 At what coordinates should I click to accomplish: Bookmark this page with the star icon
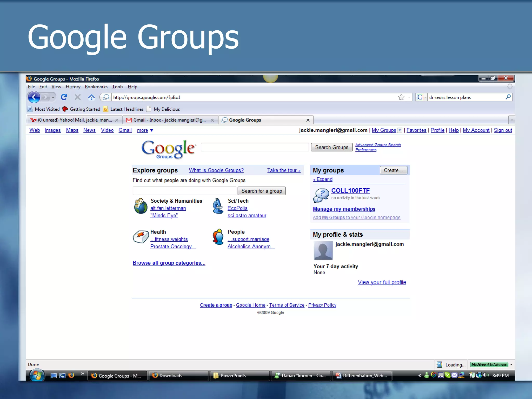(401, 97)
